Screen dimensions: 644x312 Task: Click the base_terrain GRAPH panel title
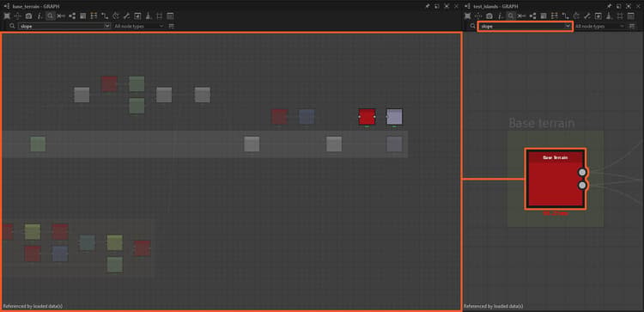coord(36,6)
